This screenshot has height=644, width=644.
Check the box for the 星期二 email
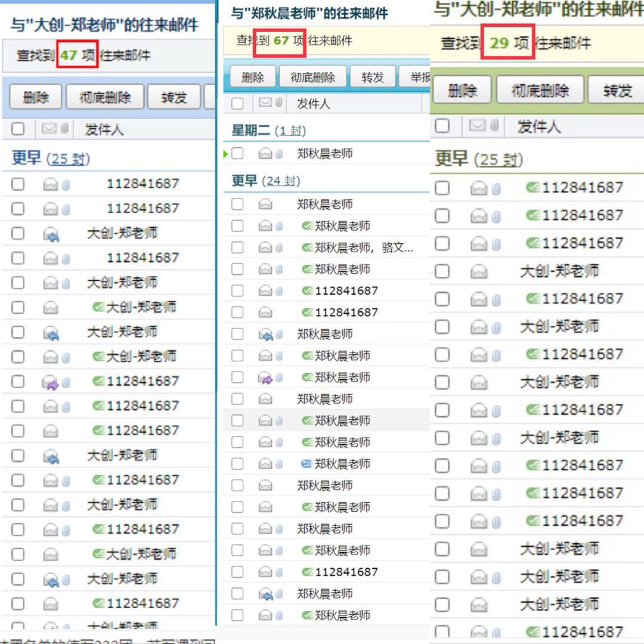point(237,154)
